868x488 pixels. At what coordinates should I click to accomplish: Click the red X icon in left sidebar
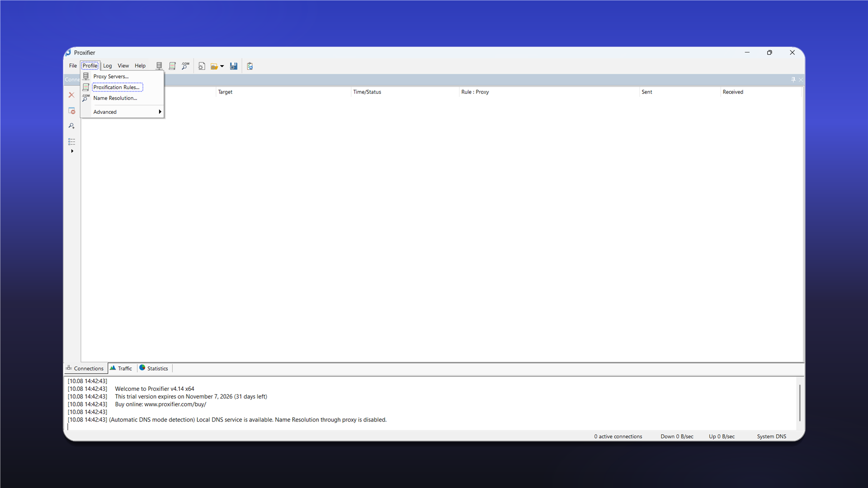(x=71, y=95)
